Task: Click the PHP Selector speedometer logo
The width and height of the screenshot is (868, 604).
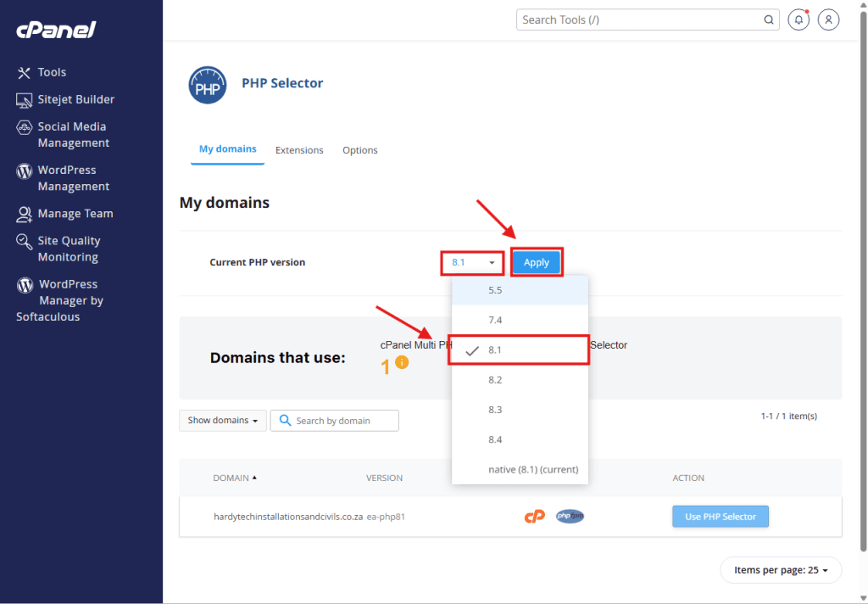Action: pos(207,85)
